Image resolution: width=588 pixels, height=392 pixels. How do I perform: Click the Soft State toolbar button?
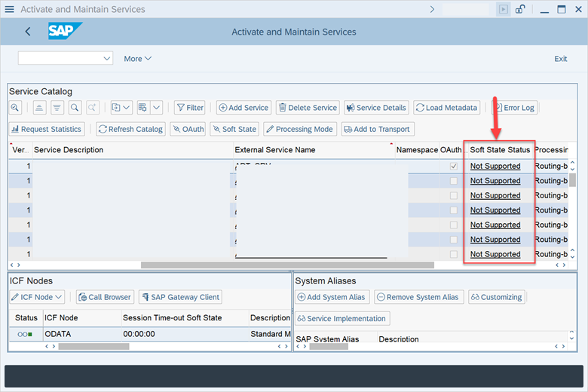click(234, 129)
